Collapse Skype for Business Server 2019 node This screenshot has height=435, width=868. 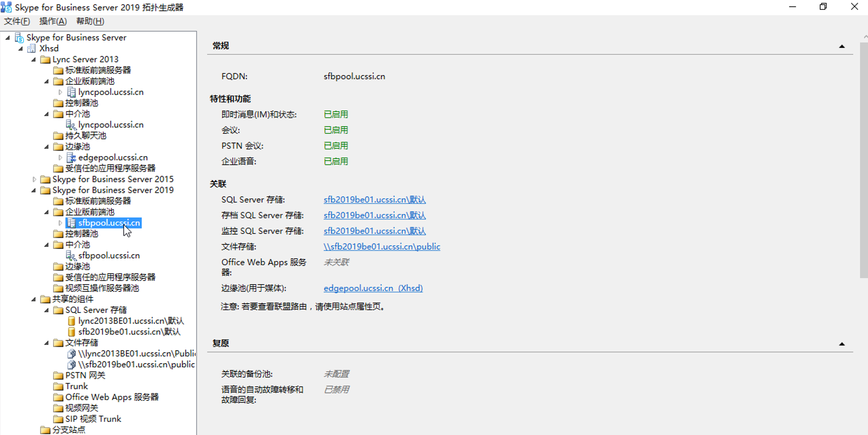point(34,190)
